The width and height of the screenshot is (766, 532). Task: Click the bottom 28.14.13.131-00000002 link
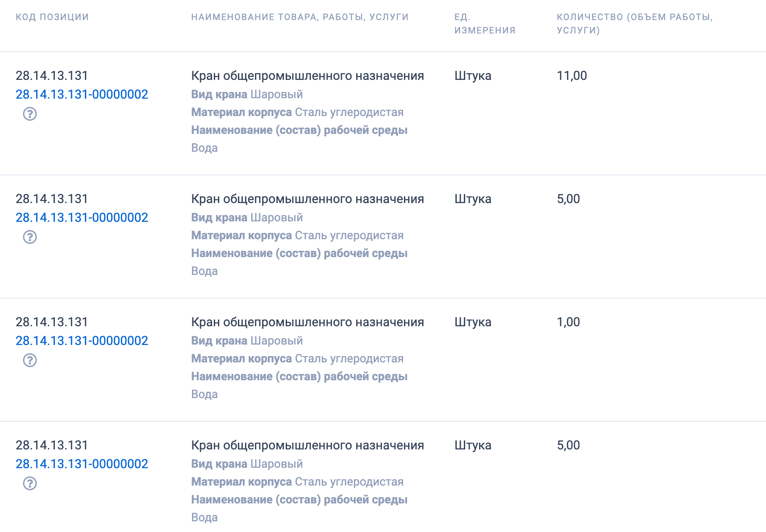(82, 464)
